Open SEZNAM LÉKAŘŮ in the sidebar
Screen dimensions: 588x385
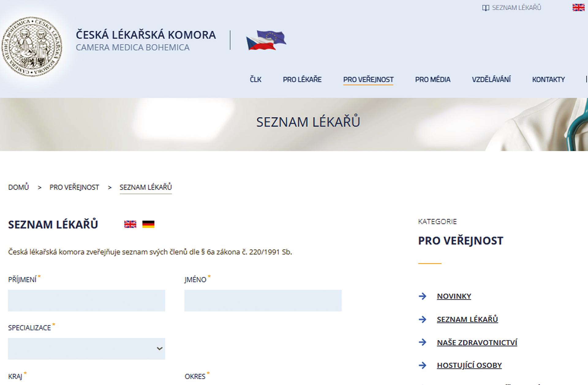click(467, 319)
